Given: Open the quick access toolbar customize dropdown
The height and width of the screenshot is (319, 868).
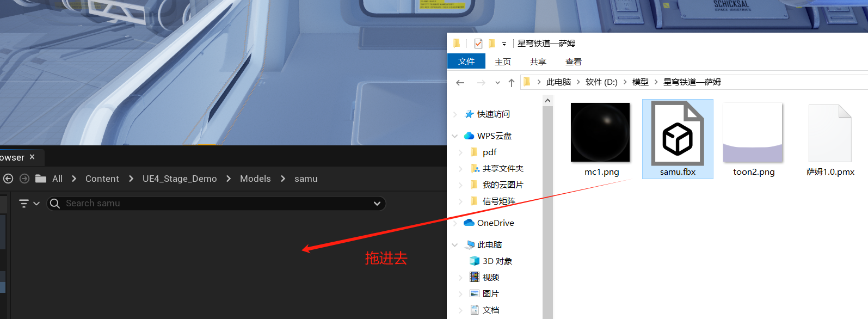Looking at the screenshot, I should (x=504, y=44).
